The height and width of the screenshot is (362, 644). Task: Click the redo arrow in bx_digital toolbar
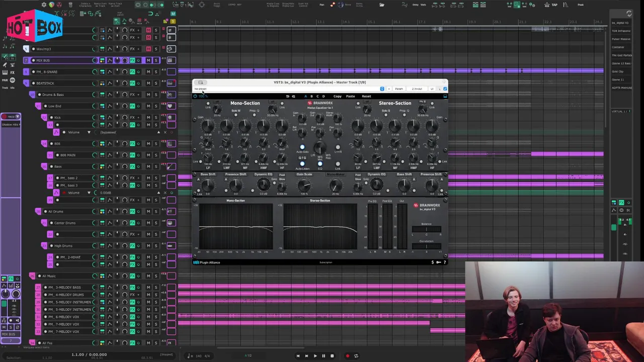pos(293,96)
